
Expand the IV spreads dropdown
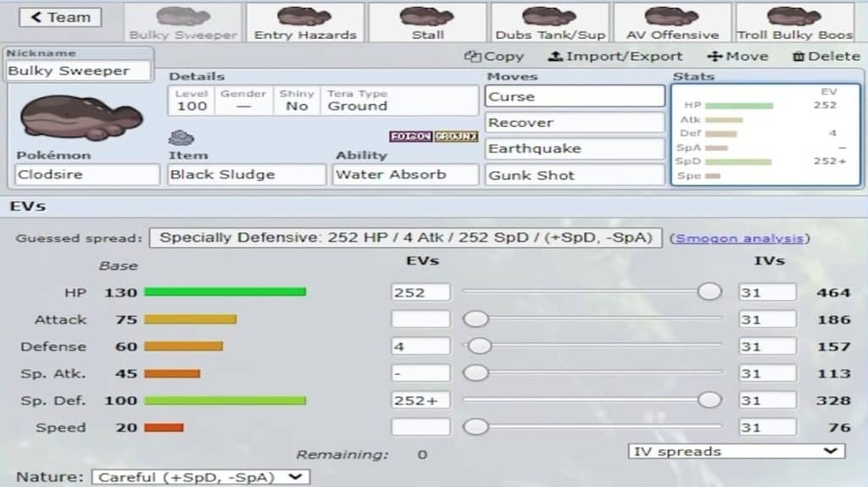pos(736,451)
